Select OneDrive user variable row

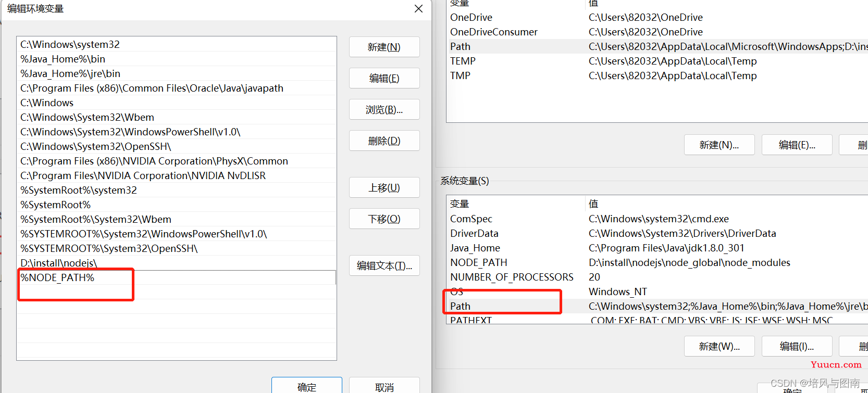[x=657, y=17]
